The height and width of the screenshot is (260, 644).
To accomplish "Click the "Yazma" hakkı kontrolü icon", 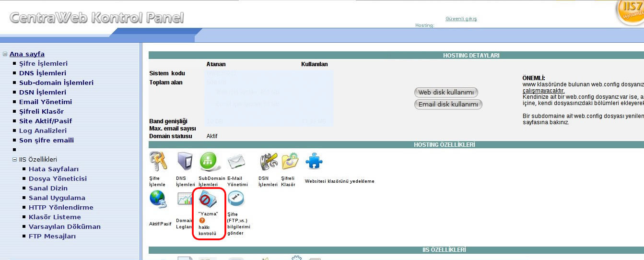I will 209,199.
